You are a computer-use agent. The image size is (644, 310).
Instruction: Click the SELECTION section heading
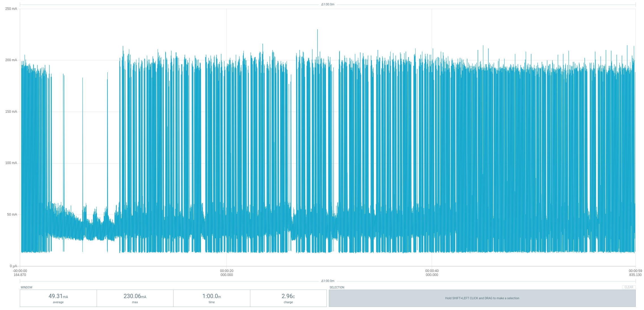click(337, 287)
